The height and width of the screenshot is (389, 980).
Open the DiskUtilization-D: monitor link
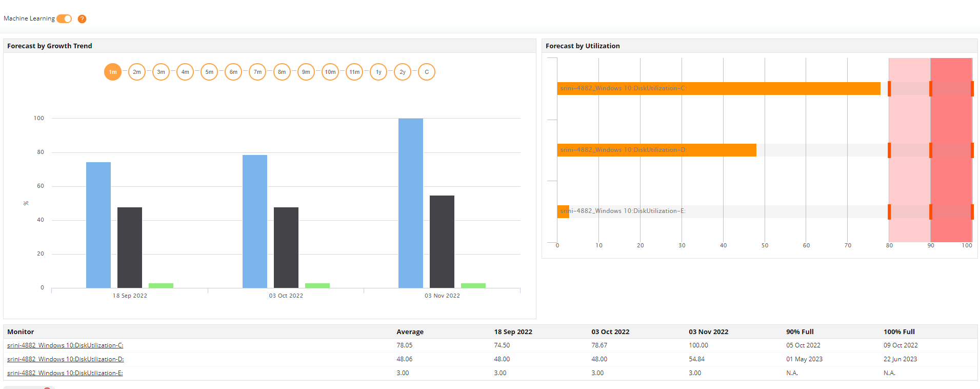[x=65, y=359]
